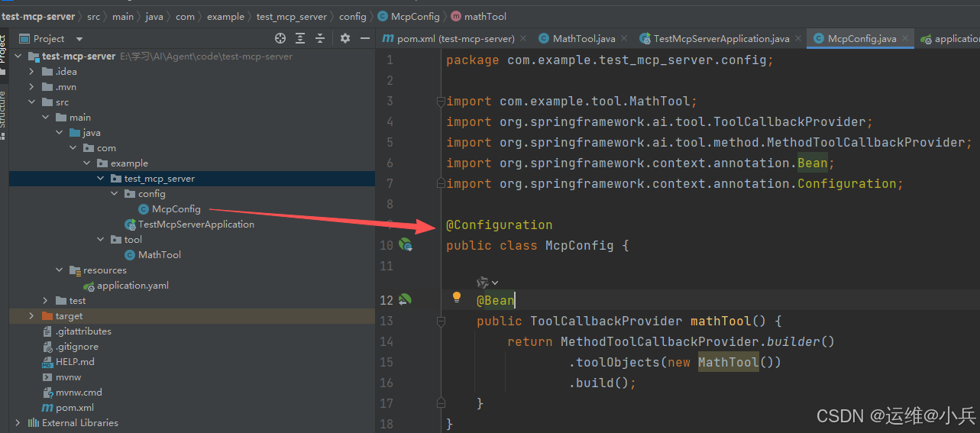Image resolution: width=980 pixels, height=433 pixels.
Task: Switch to MathTool.java tab
Action: tap(584, 38)
